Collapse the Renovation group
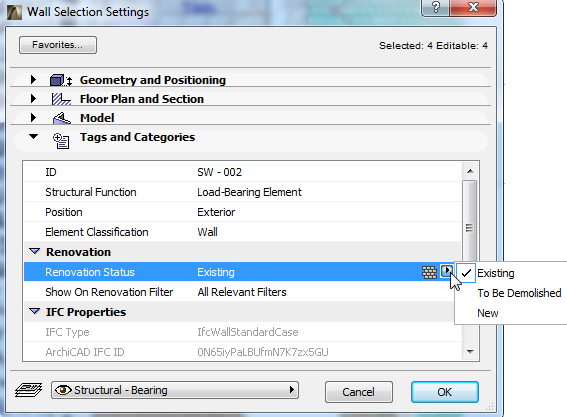 [x=35, y=251]
